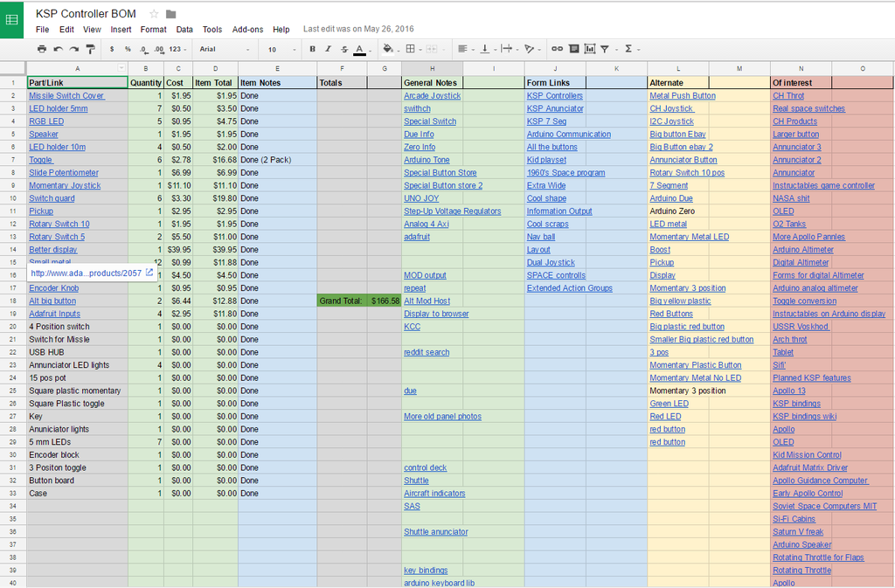Open the Apollo Guidance Computer link
The height and width of the screenshot is (588, 895).
(x=820, y=481)
